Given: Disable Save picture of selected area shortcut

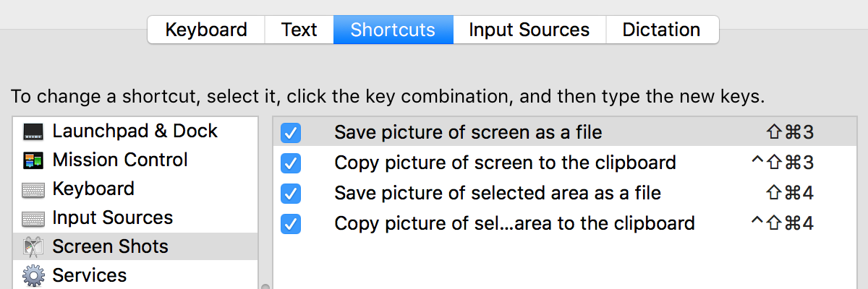Looking at the screenshot, I should pos(291,194).
